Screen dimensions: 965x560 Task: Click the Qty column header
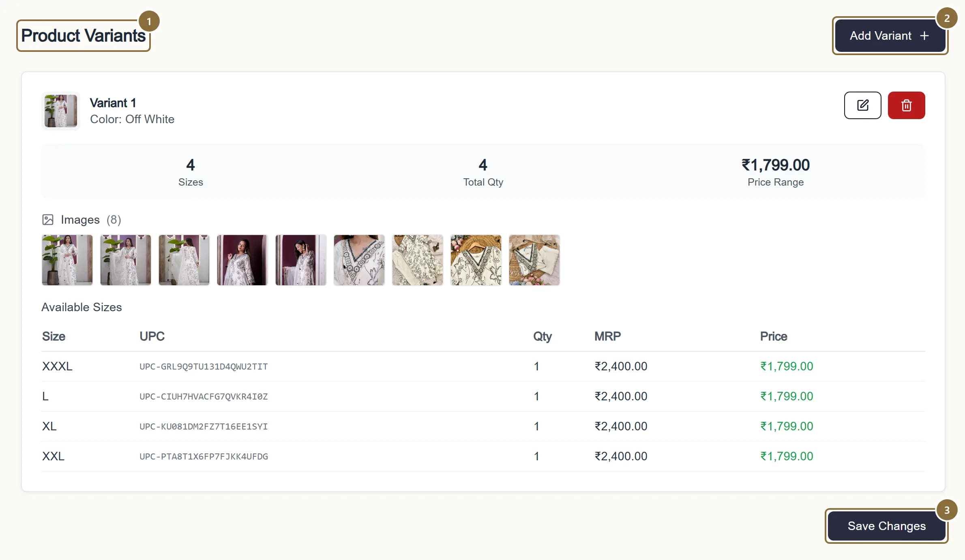[543, 336]
